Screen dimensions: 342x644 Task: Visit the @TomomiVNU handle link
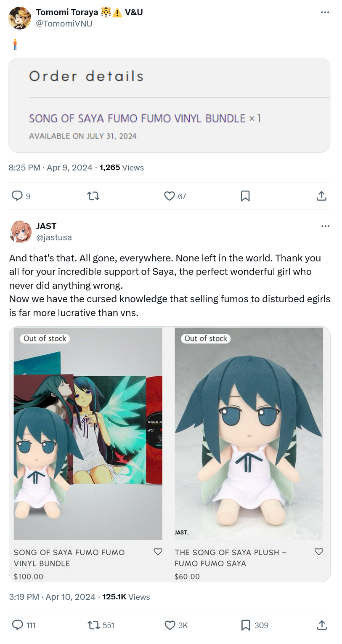pos(64,24)
